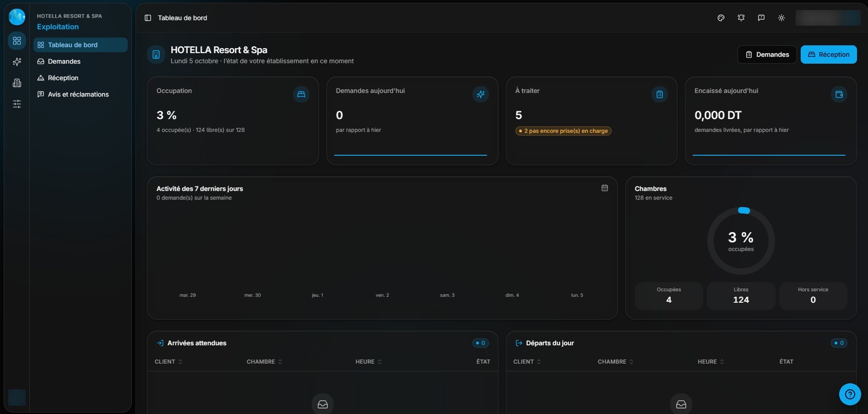Image resolution: width=868 pixels, height=414 pixels.
Task: Open the chat messages icon in top bar
Action: [x=761, y=18]
